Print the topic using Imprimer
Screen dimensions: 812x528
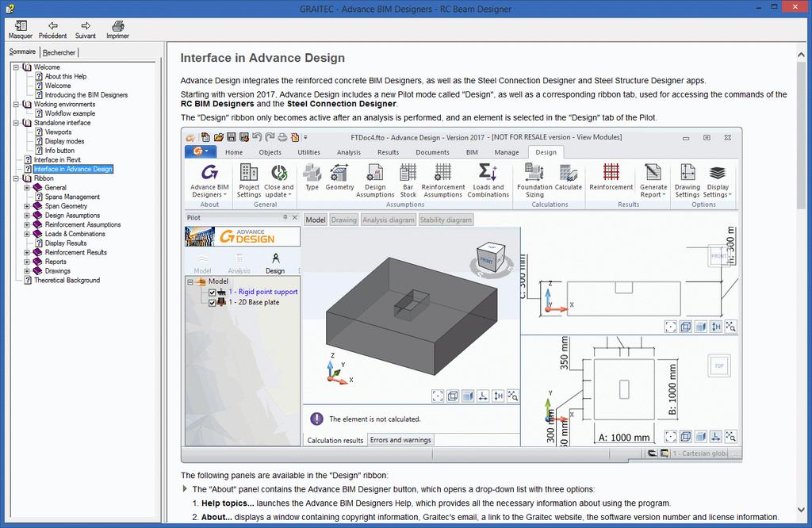(118, 26)
